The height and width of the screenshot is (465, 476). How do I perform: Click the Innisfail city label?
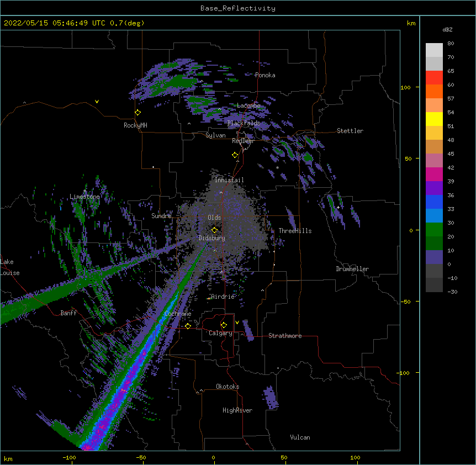pos(229,180)
